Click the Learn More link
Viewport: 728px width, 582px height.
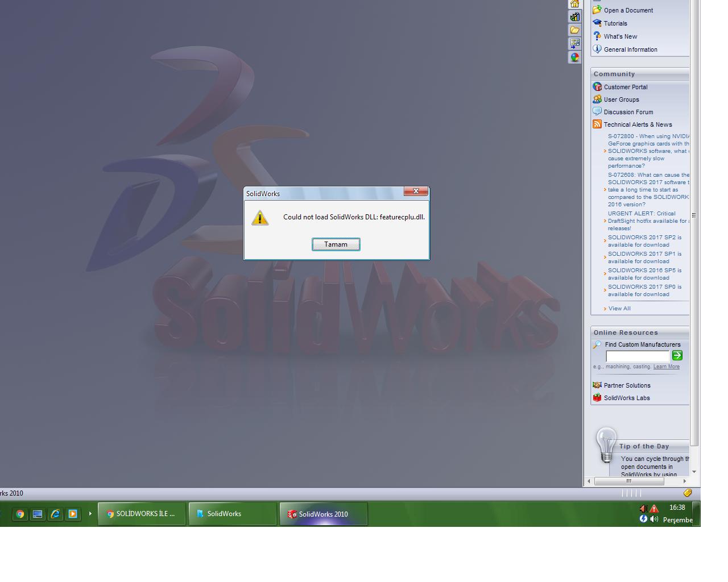click(667, 367)
